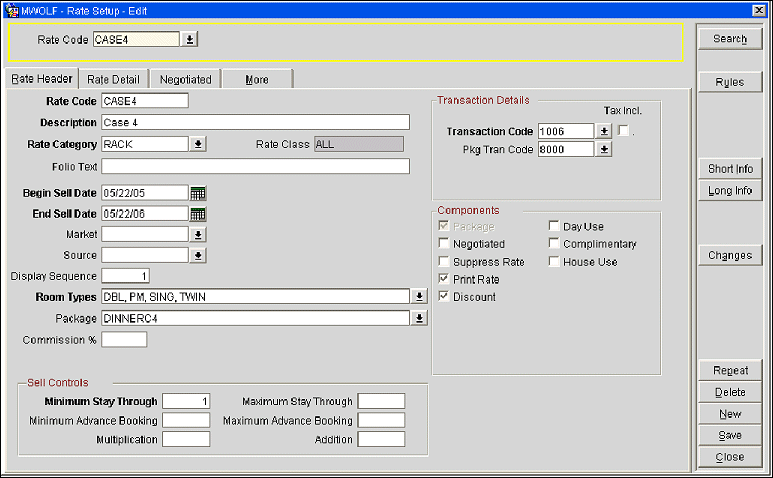Screen dimensions: 773x478
Task: Open the Transaction Code lookup arrow
Action: point(603,131)
